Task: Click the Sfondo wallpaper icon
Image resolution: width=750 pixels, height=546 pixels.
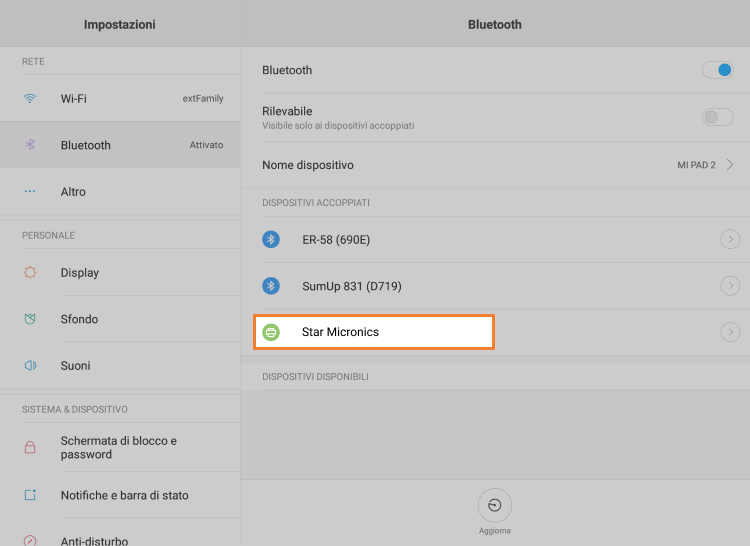Action: [x=30, y=319]
